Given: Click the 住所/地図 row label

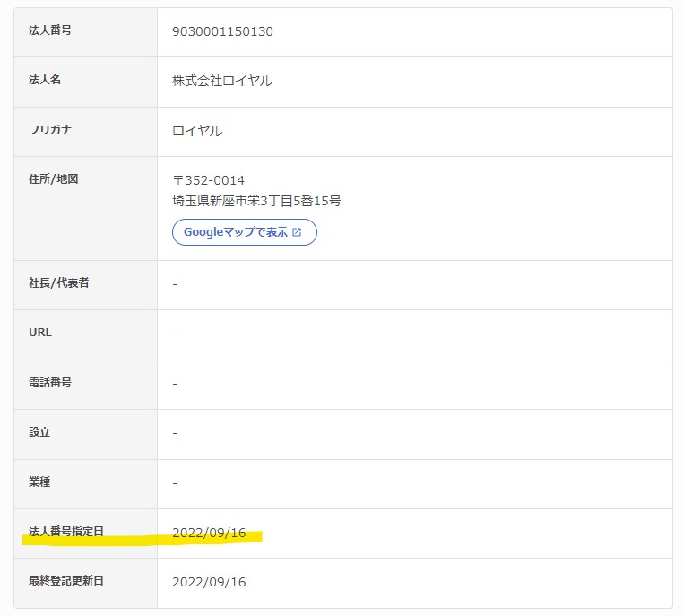Looking at the screenshot, I should click(x=54, y=179).
